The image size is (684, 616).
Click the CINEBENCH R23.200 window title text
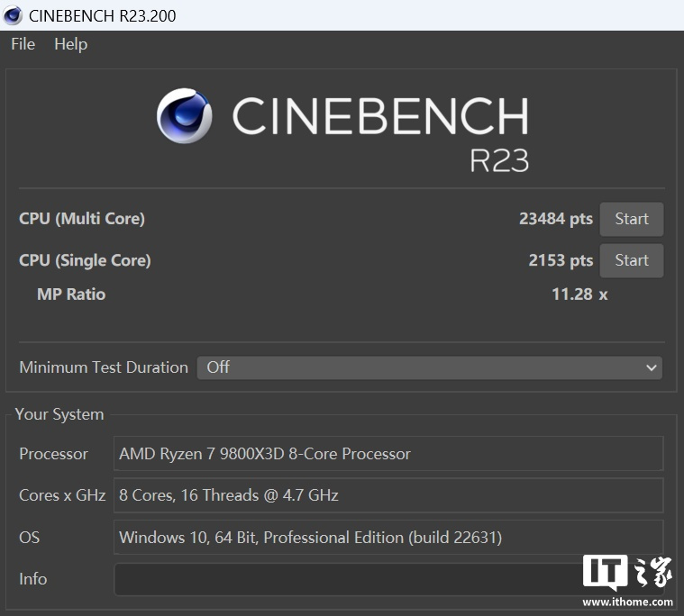(103, 15)
